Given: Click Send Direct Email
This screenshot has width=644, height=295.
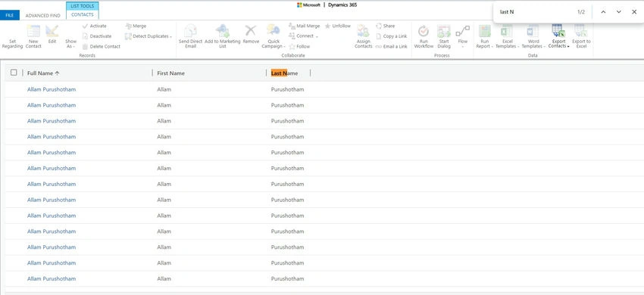Looking at the screenshot, I should 191,37.
